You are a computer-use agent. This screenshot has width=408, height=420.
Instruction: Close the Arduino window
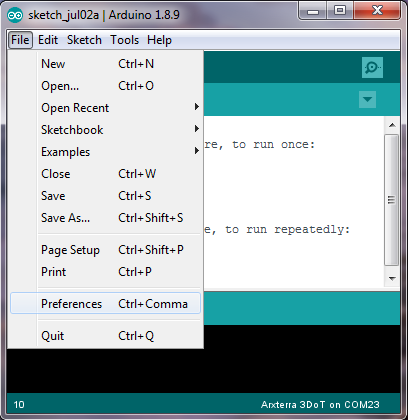377,11
